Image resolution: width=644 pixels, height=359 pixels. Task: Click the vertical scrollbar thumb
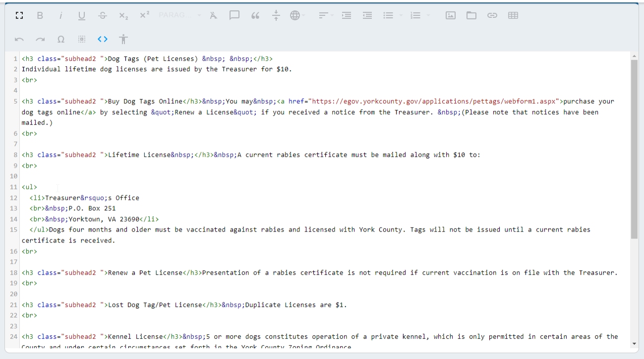click(635, 149)
